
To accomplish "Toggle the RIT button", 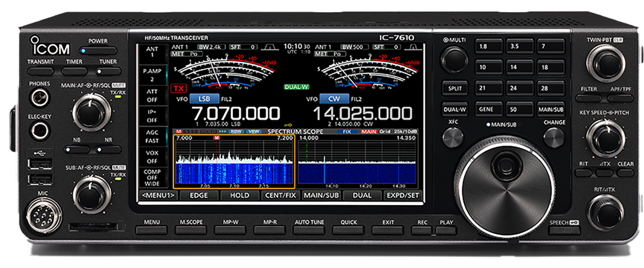I will [x=583, y=172].
